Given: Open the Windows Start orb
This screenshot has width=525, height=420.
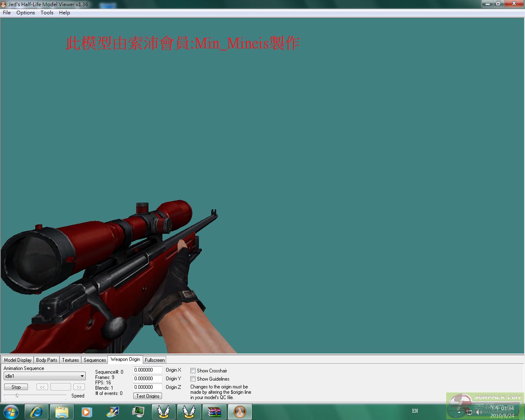Looking at the screenshot, I should pos(11,412).
